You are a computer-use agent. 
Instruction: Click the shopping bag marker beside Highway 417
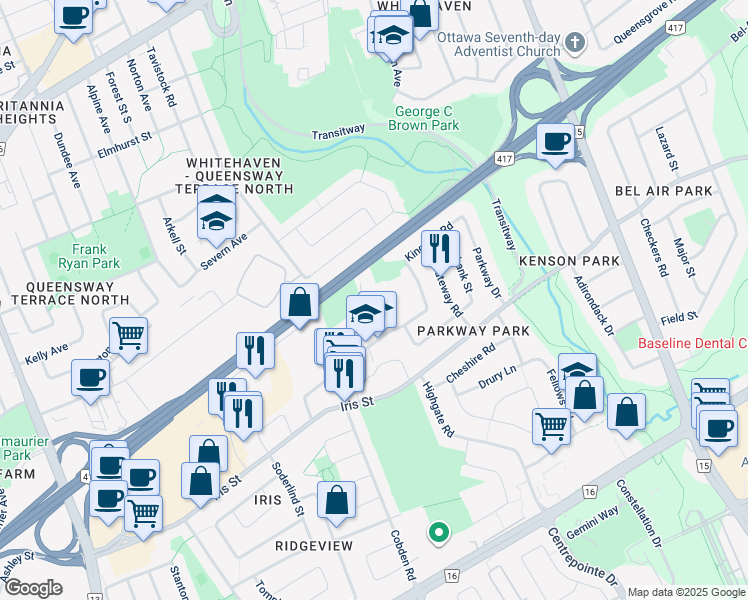tap(299, 303)
